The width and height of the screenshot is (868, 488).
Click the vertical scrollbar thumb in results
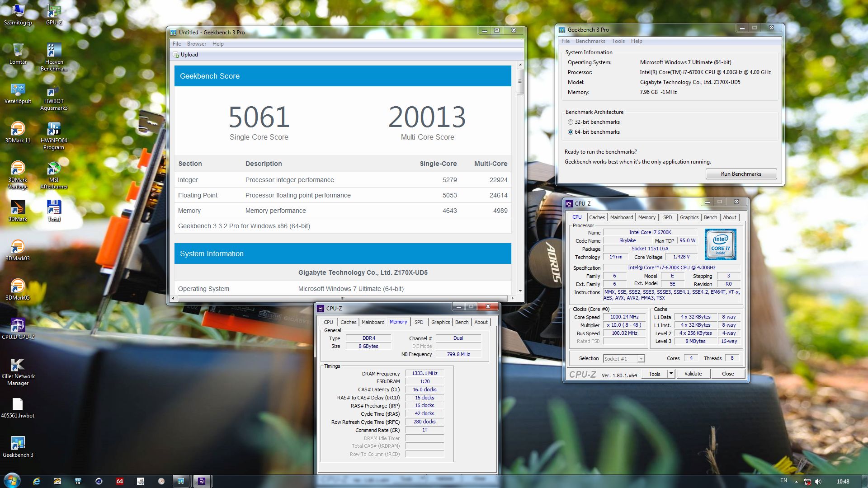pos(520,82)
